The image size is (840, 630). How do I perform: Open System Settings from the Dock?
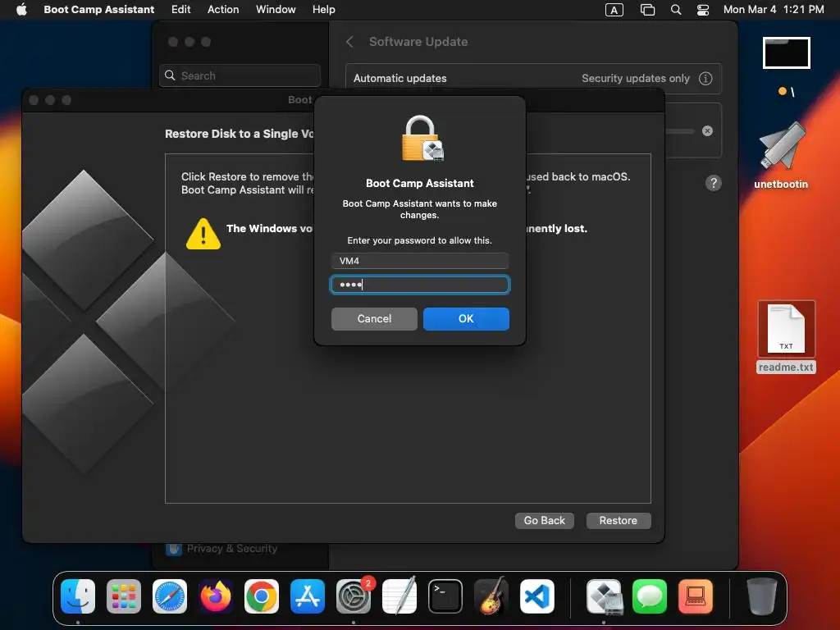pos(354,596)
